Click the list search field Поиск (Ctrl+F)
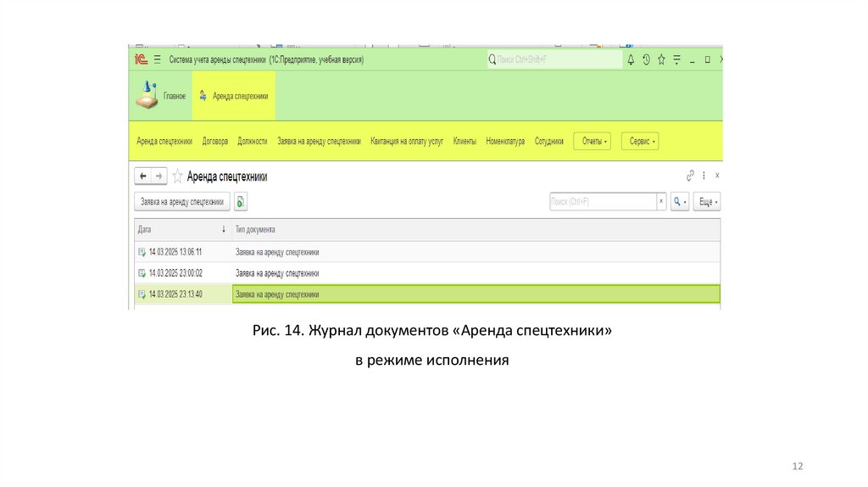868x487 pixels. (x=603, y=202)
